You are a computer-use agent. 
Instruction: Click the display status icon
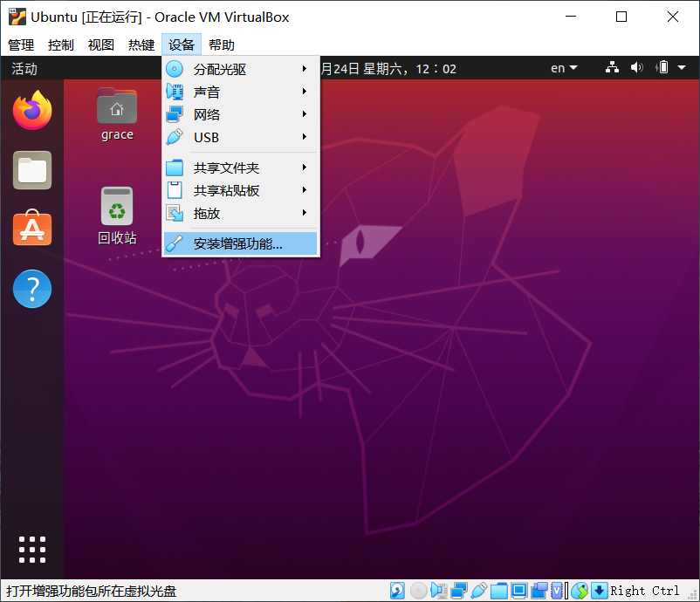tap(519, 591)
